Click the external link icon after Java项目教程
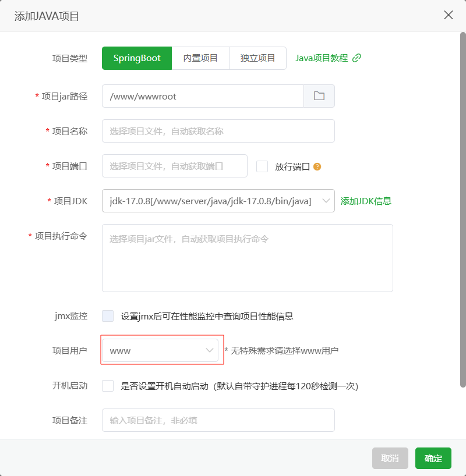The width and height of the screenshot is (466, 476). (357, 58)
